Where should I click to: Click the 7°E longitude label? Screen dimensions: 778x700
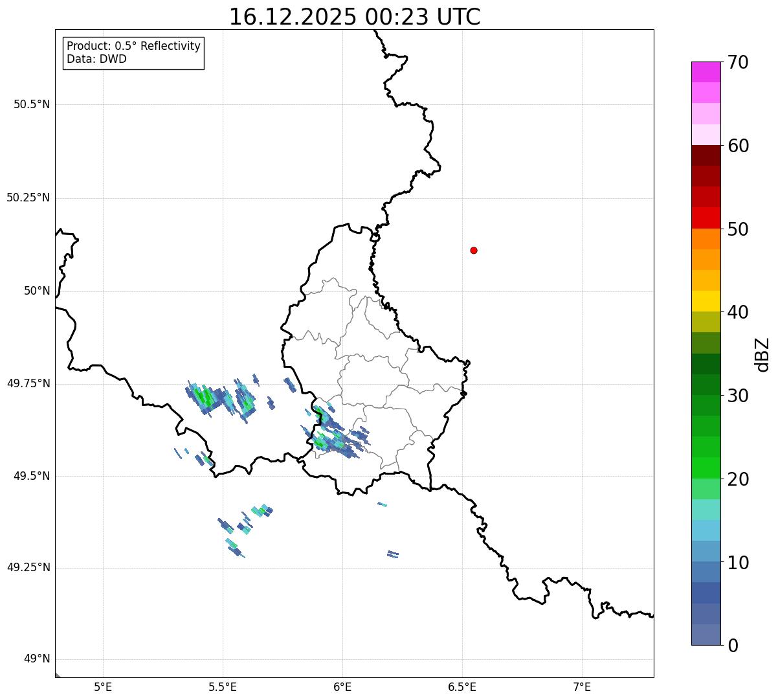pos(582,687)
